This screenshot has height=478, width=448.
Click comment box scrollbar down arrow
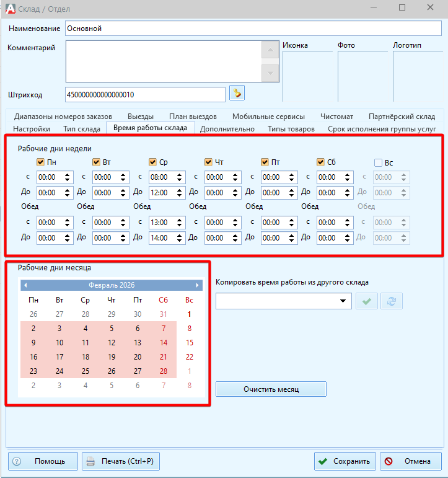point(270,73)
